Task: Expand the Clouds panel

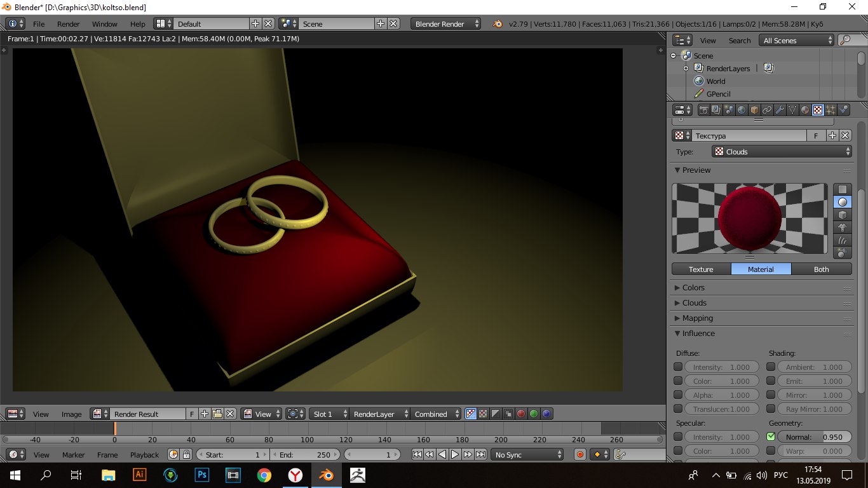Action: click(x=695, y=303)
